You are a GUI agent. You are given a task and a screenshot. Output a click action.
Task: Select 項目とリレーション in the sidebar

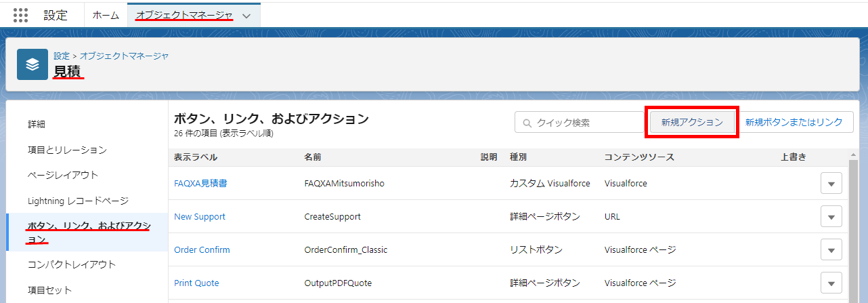coord(67,149)
